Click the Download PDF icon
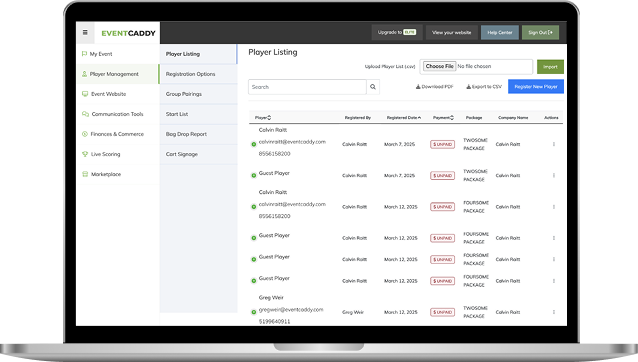The image size is (638, 362). (x=418, y=87)
